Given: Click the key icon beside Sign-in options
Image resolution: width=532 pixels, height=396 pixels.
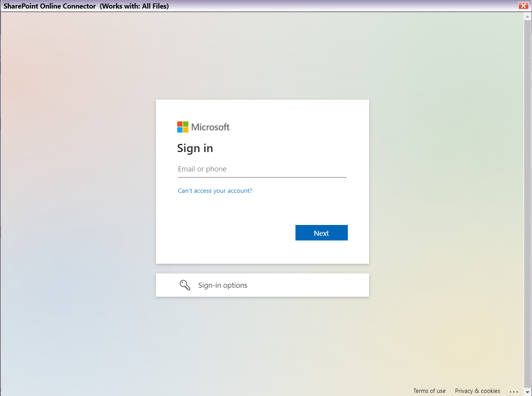Looking at the screenshot, I should coord(185,285).
